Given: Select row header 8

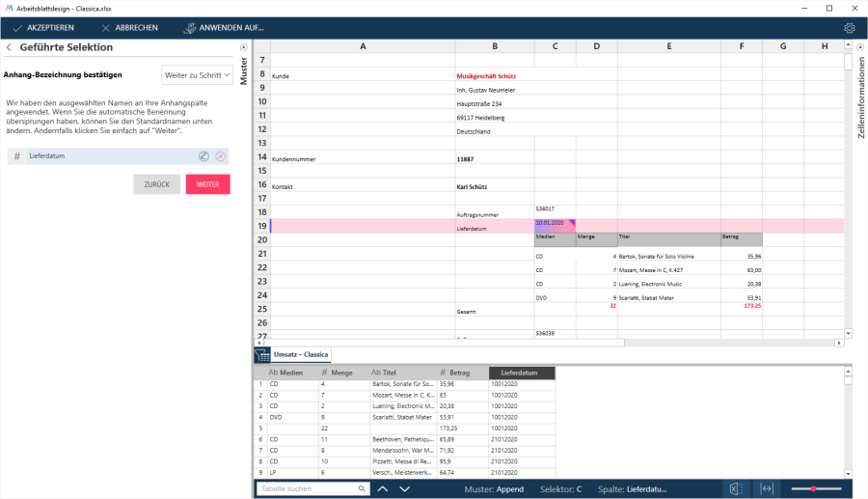Looking at the screenshot, I should tap(261, 73).
